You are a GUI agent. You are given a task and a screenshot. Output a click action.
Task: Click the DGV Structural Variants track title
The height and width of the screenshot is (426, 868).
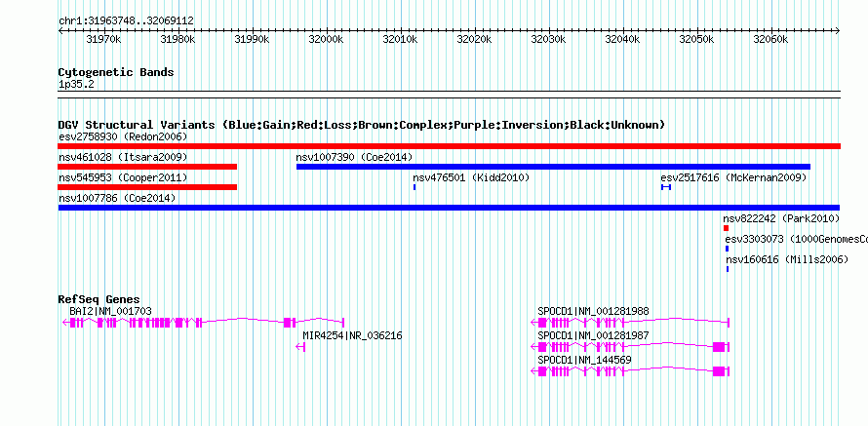click(362, 125)
